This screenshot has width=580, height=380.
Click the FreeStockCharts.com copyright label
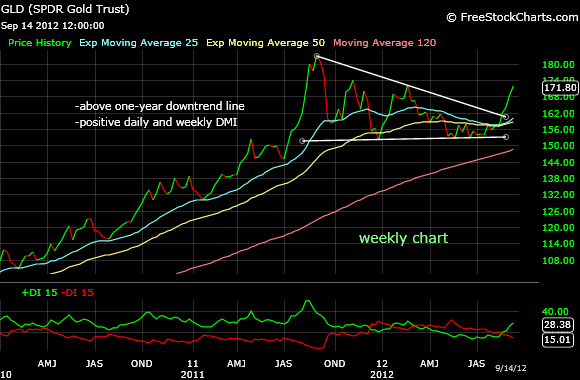point(512,17)
